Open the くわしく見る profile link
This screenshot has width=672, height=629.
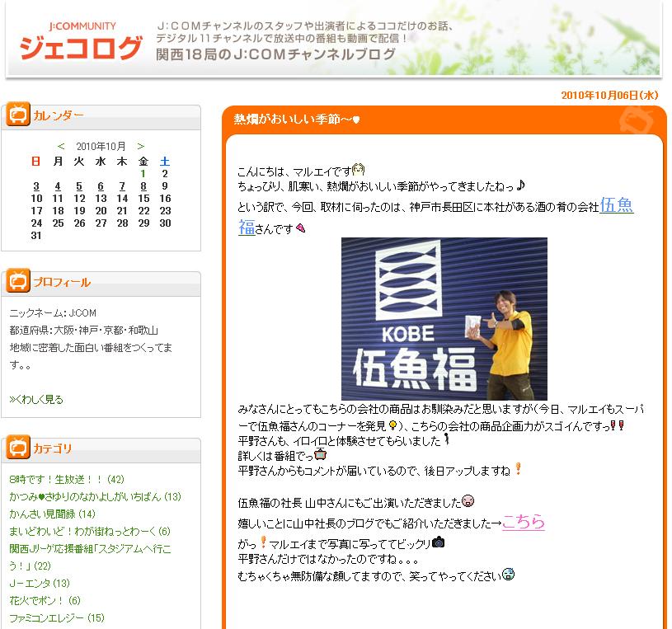36,399
